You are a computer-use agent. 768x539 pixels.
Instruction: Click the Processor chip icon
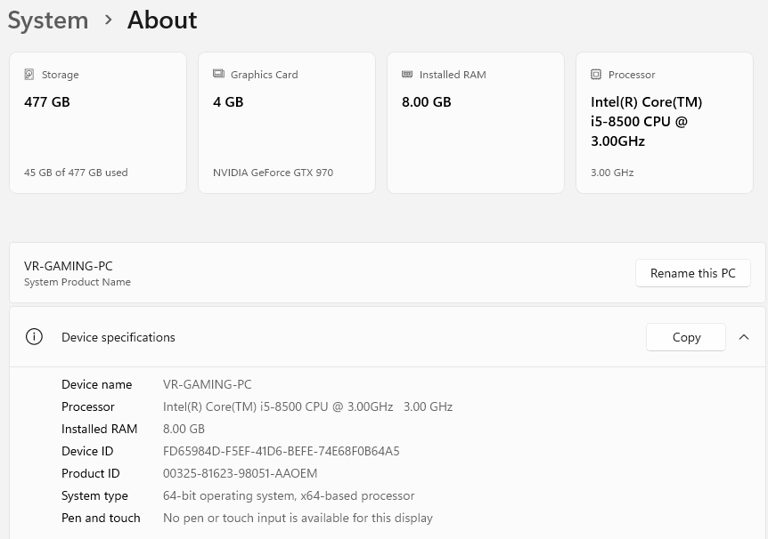[x=596, y=74]
